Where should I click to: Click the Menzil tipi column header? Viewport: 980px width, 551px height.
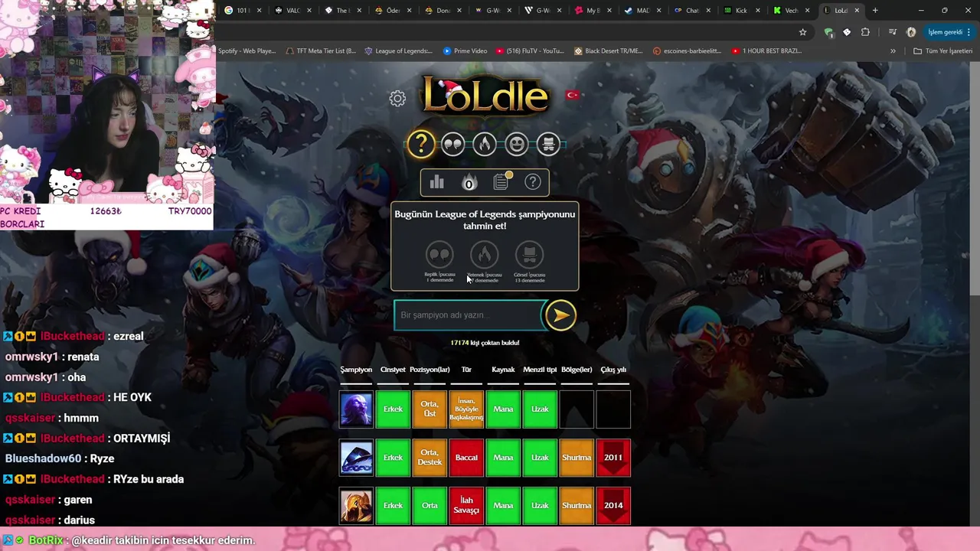[x=540, y=370]
